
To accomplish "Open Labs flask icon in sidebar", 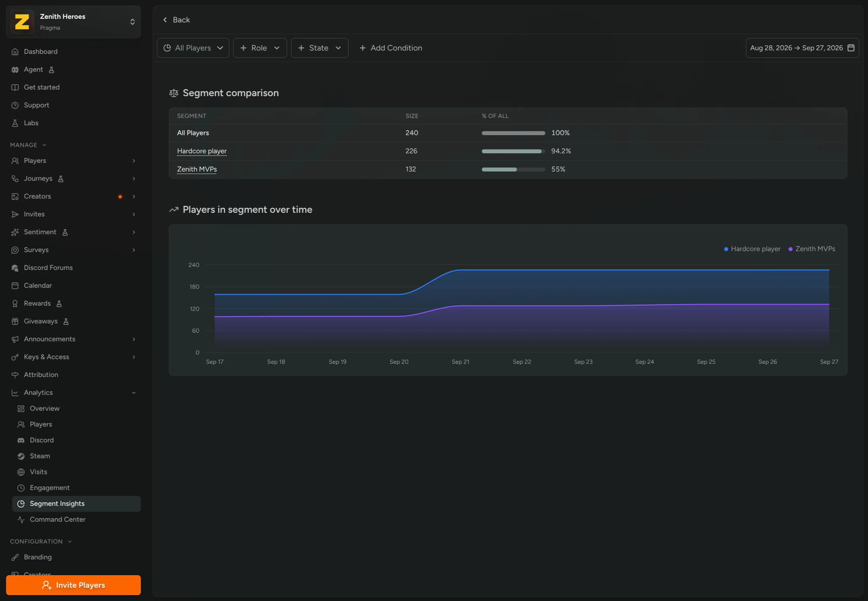I will 15,123.
